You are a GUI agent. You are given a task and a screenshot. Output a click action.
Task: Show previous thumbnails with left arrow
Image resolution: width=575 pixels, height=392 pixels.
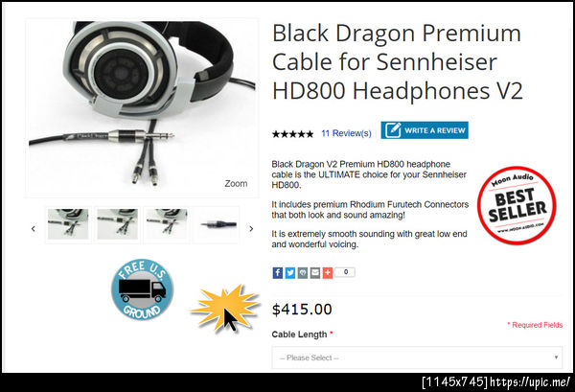pyautogui.click(x=34, y=228)
